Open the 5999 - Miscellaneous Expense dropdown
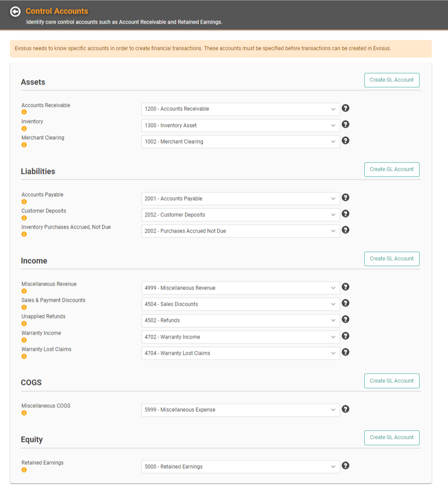Image resolution: width=448 pixels, height=502 pixels. [240, 410]
